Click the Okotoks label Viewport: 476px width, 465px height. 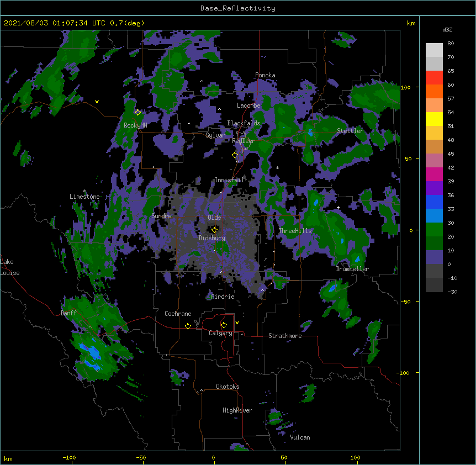[x=228, y=387]
